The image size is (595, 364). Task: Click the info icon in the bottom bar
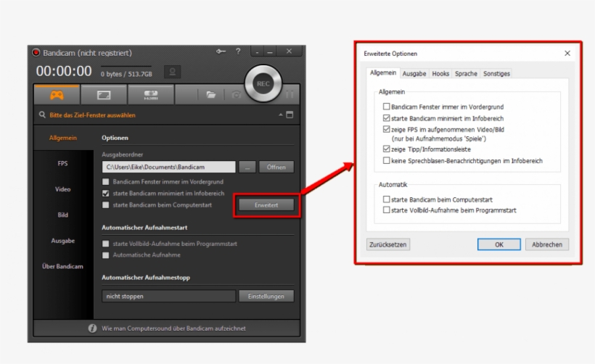[x=92, y=328]
